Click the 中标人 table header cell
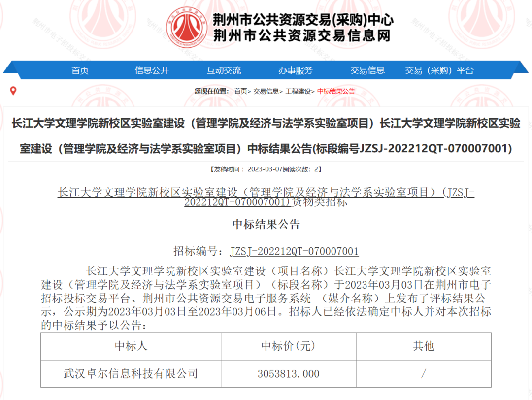This screenshot has height=400, width=532. (131, 346)
